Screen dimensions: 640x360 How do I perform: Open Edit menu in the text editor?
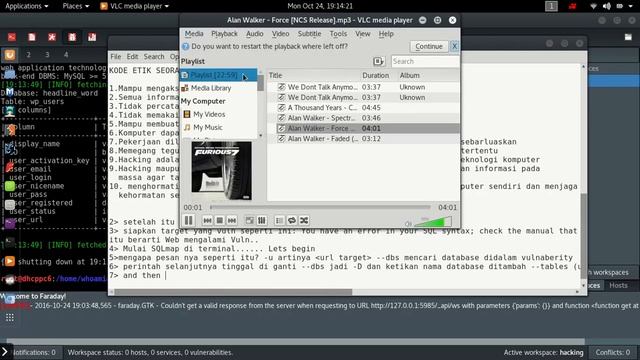tap(132, 57)
